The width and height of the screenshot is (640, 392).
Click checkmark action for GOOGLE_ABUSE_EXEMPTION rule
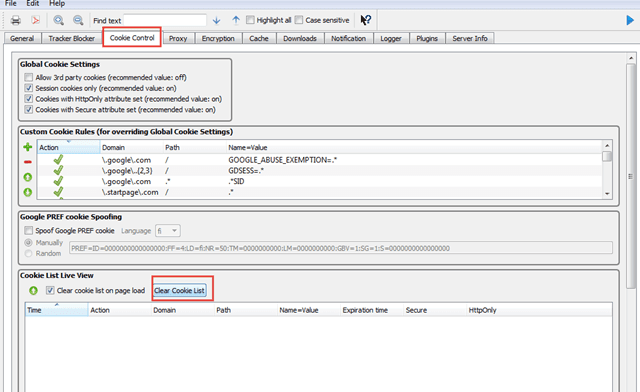[58, 160]
